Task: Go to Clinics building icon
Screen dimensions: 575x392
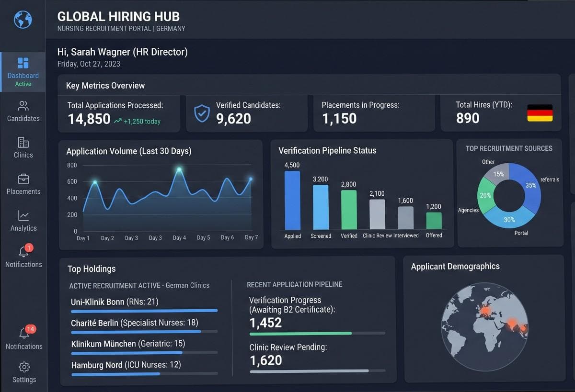Action: [23, 143]
